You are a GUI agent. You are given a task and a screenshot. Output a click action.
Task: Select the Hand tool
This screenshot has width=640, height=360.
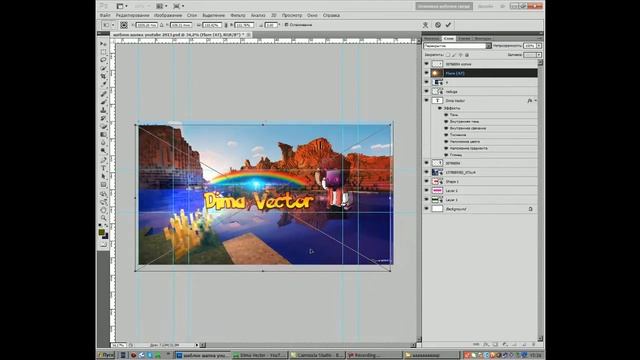[x=103, y=211]
